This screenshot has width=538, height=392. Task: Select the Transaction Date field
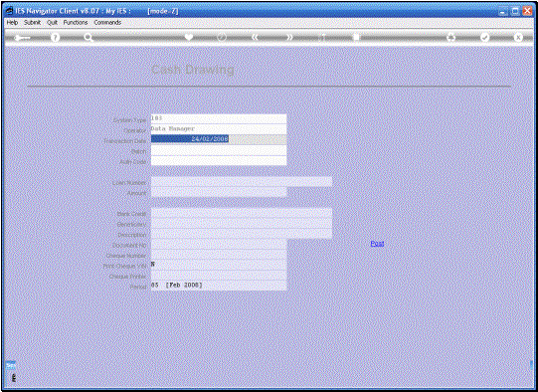click(x=219, y=139)
